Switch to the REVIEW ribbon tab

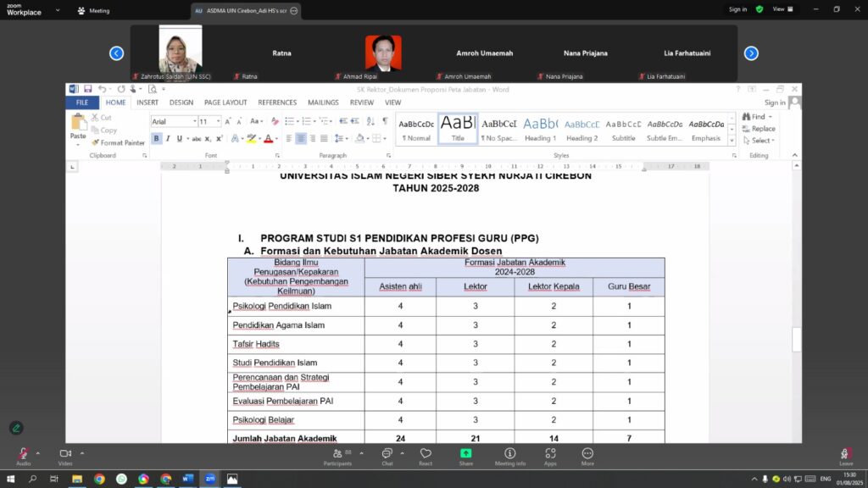point(361,103)
